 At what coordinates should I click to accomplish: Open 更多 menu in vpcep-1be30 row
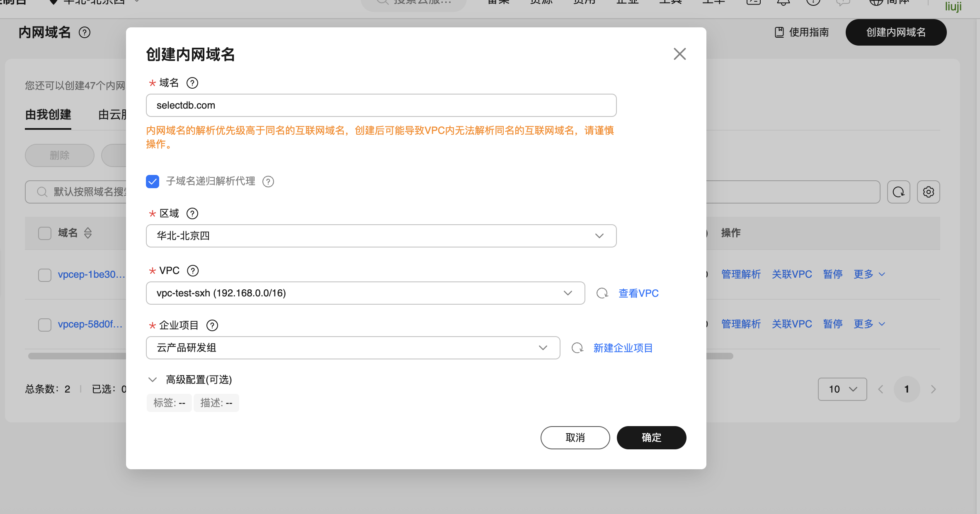coord(869,274)
